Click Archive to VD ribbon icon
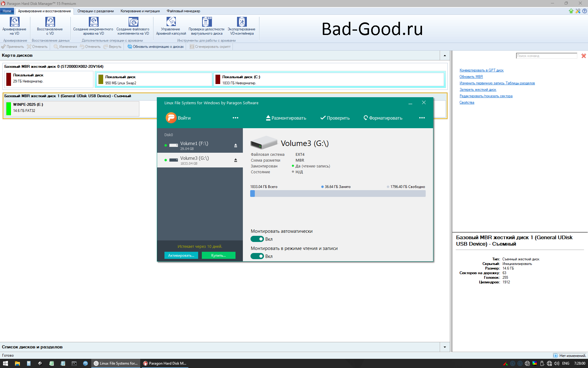Screen dimensions: 588x368 tap(14, 22)
